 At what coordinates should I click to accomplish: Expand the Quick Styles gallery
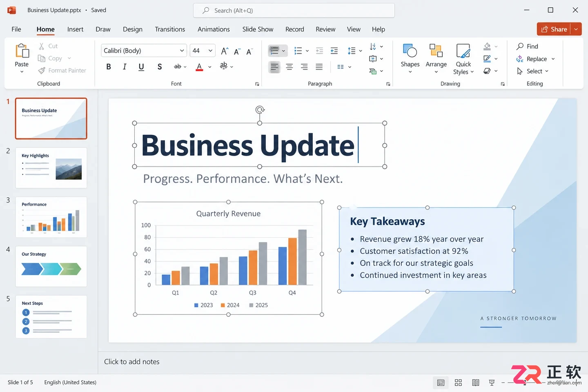coord(463,58)
